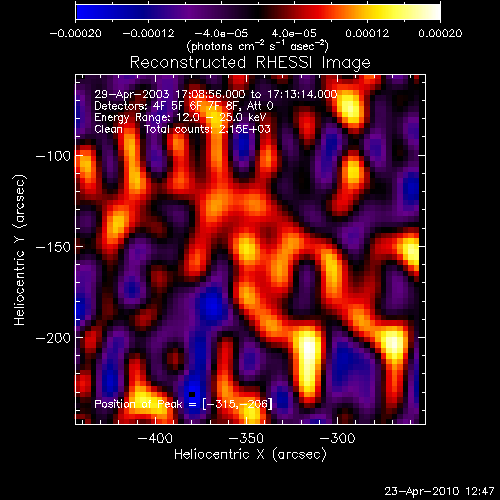
Task: Click the -200 Y axis tick label
Action: [53, 338]
